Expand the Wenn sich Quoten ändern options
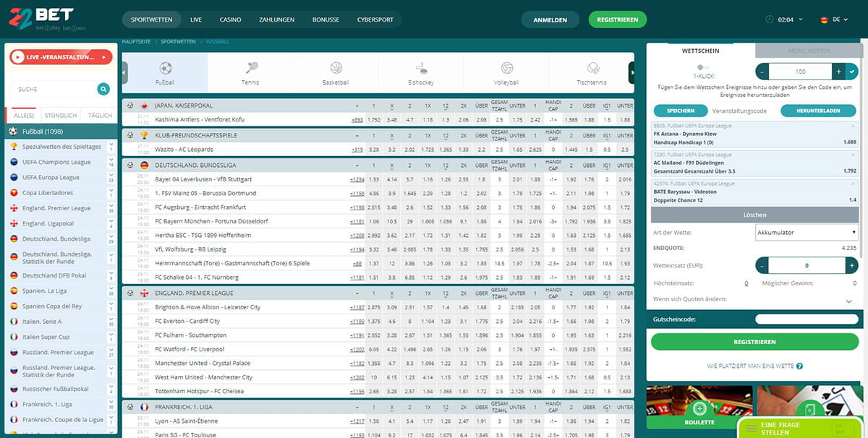 click(x=848, y=301)
